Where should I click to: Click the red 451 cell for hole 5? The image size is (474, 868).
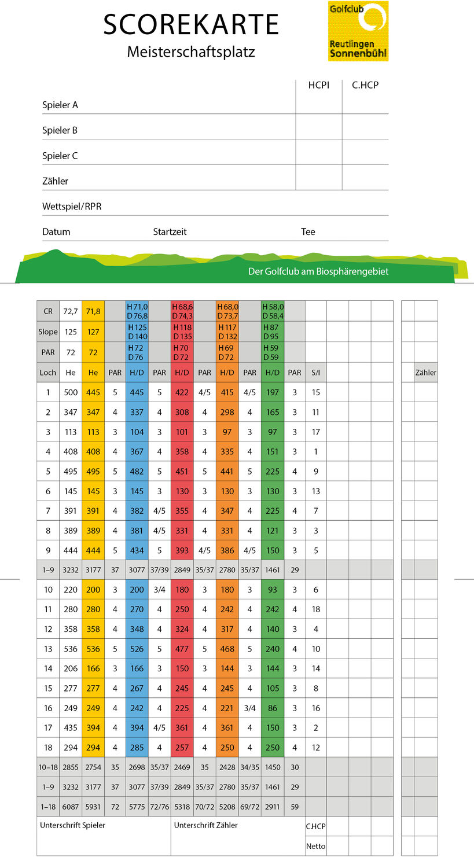(x=182, y=472)
